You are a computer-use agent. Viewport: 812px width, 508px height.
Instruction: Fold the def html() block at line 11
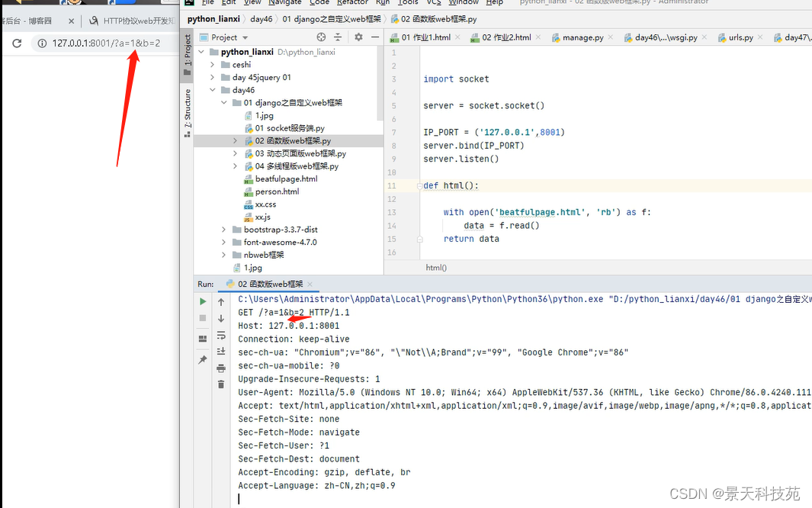click(x=419, y=186)
